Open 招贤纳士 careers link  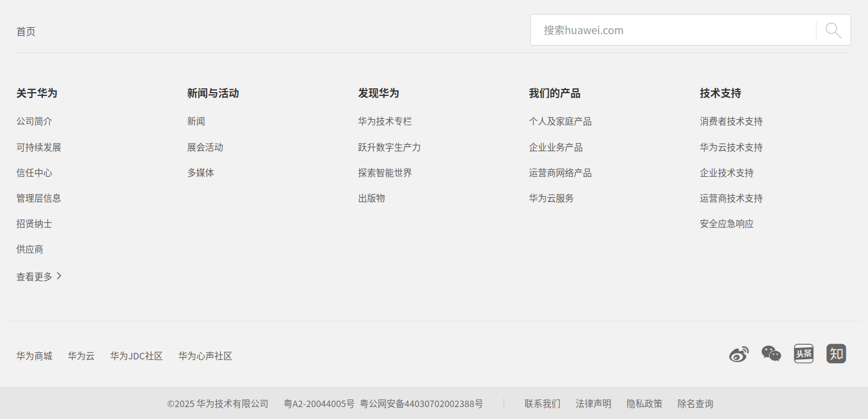tap(34, 224)
